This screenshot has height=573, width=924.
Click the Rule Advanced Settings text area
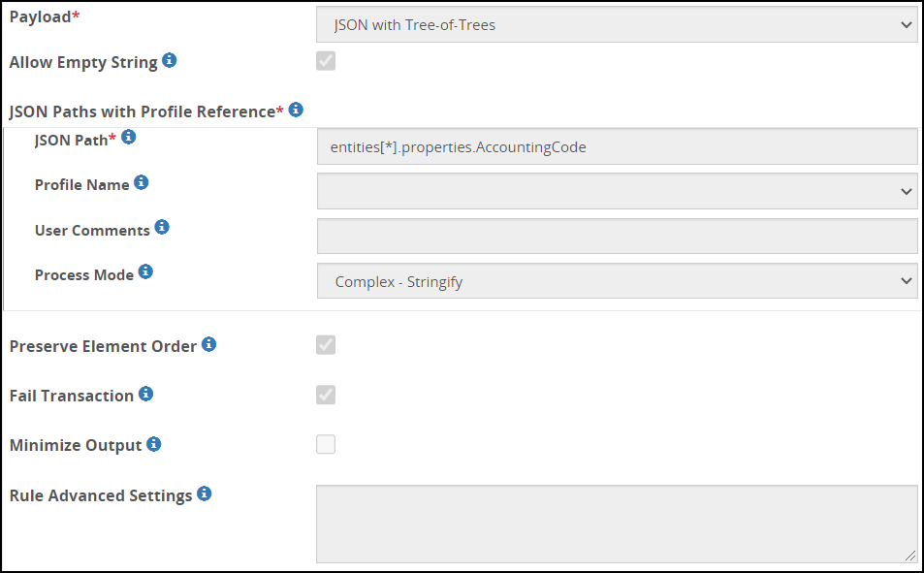coord(617,524)
